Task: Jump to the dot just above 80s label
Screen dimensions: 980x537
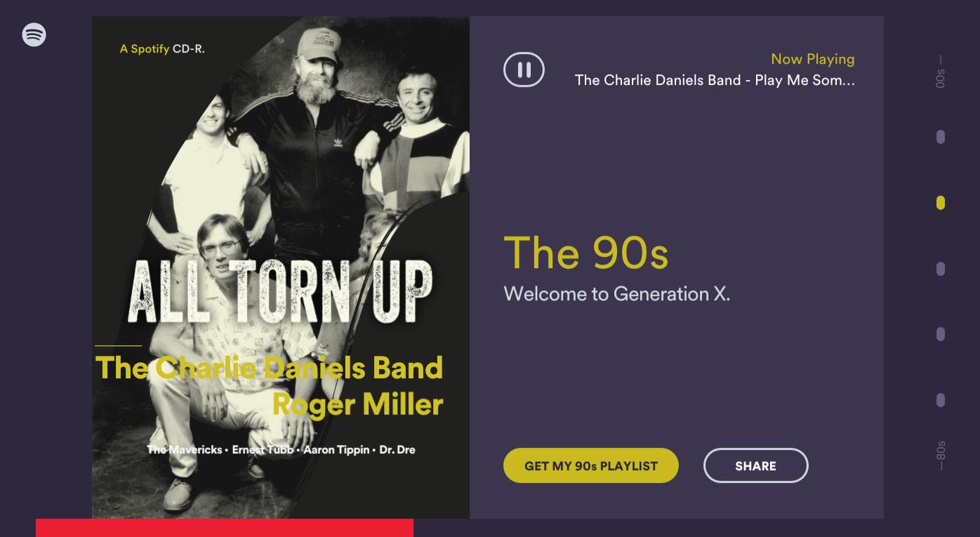Action: point(941,400)
